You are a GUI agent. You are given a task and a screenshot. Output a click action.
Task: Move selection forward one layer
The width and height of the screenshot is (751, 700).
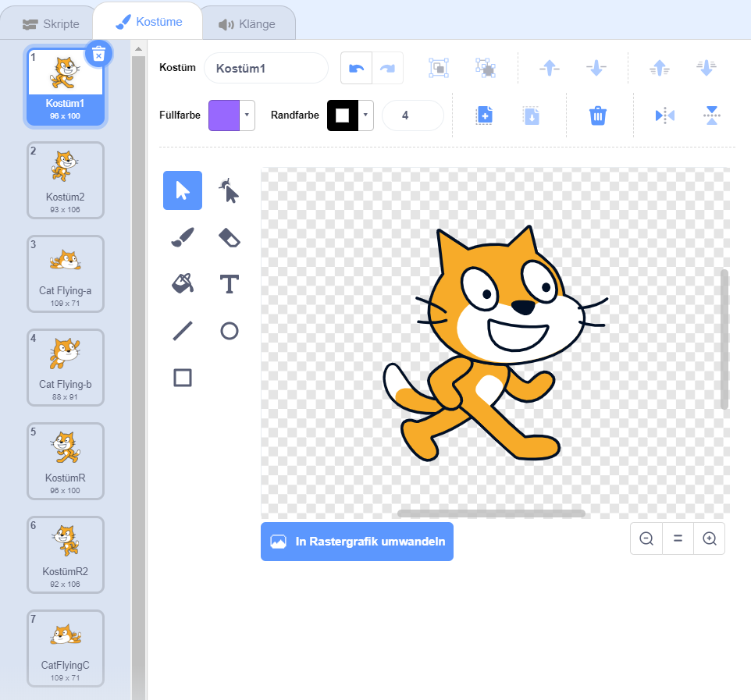550,68
